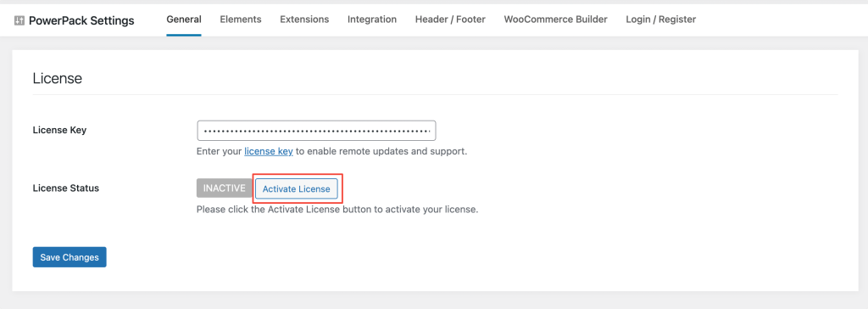Click the INACTIVE status badge

[224, 188]
